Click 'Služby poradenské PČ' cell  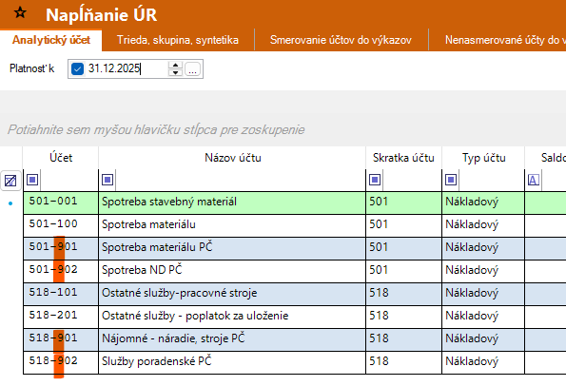pyautogui.click(x=232, y=362)
